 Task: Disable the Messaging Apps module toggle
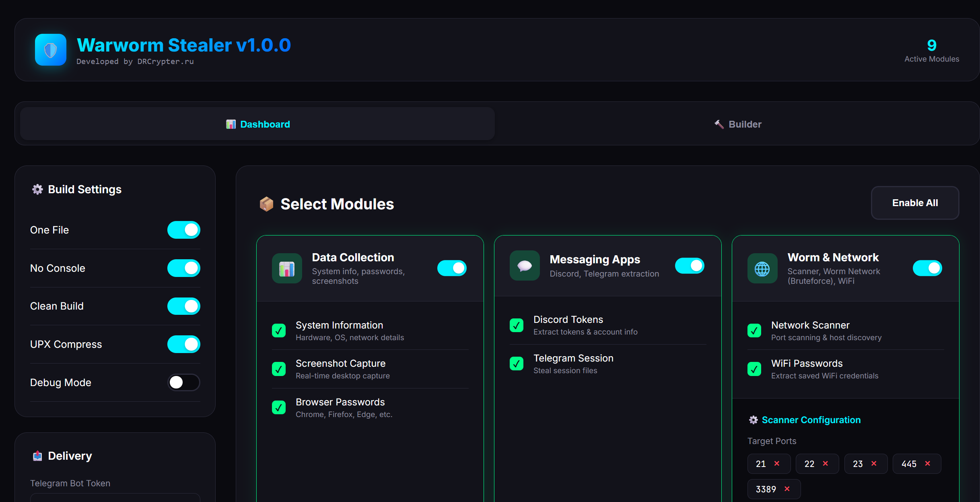pyautogui.click(x=689, y=266)
